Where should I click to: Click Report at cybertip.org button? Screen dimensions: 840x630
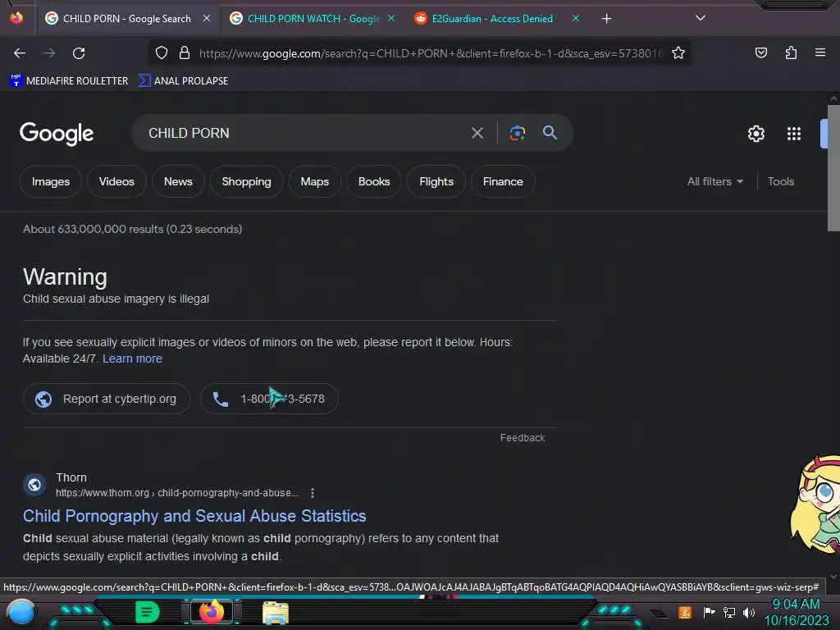[x=106, y=399]
